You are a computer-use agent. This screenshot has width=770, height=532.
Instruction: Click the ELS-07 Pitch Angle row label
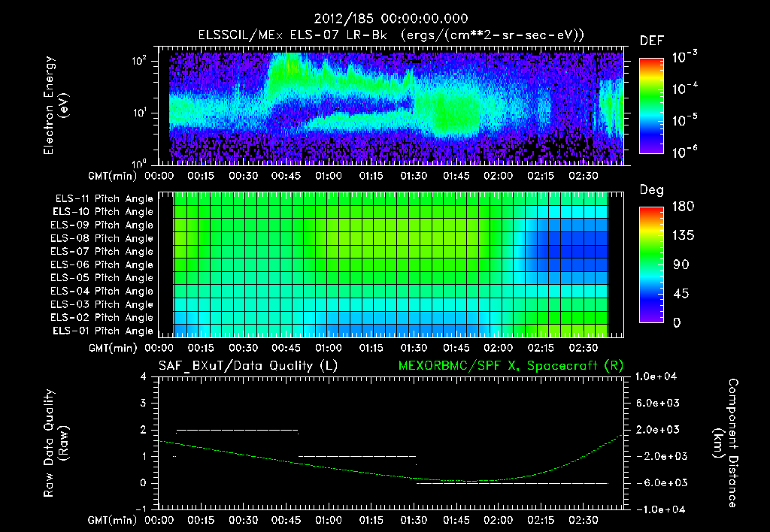[102, 252]
